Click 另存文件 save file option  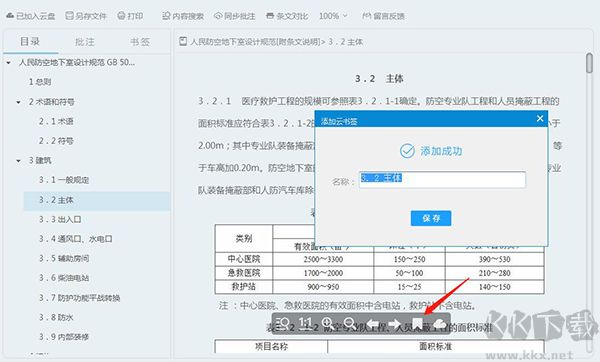pyautogui.click(x=86, y=16)
